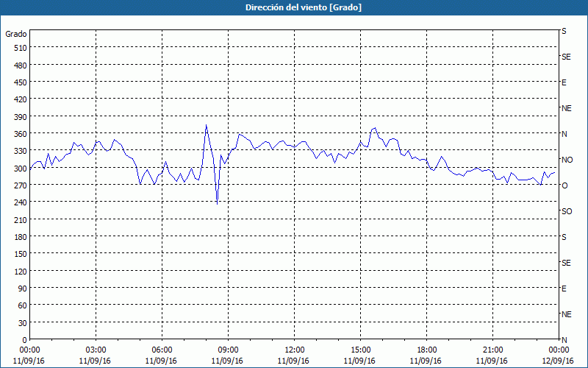Click the 390 y-axis value
The width and height of the screenshot is (588, 368).
point(21,117)
